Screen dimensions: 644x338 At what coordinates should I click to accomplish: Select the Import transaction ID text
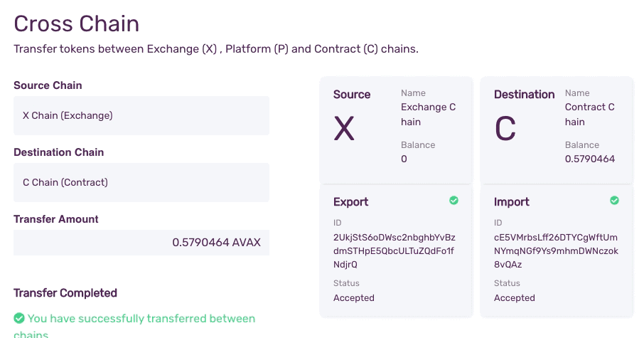coord(556,250)
